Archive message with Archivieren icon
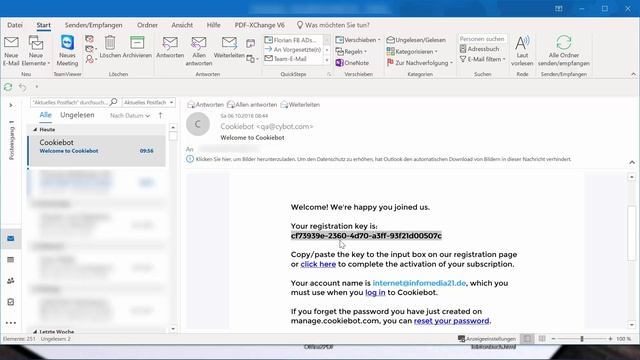Image resolution: width=640 pixels, height=360 pixels. pos(137,47)
